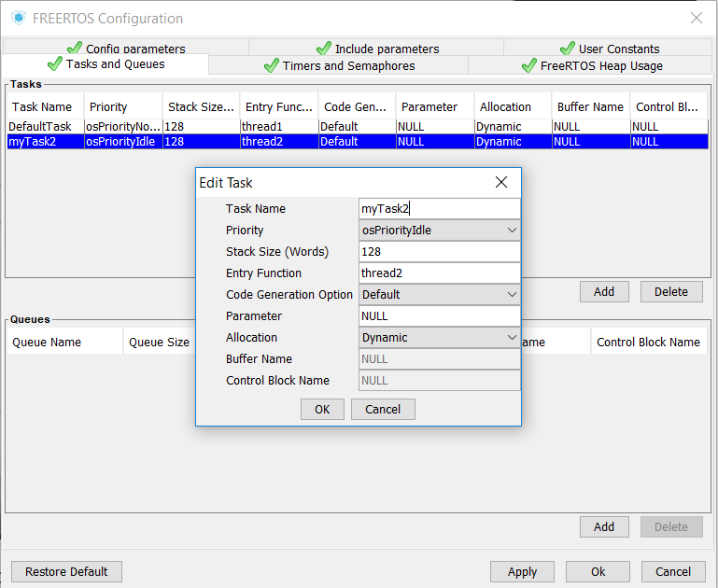Cancel the FREERTOS Configuration window
This screenshot has height=588, width=718.
(673, 572)
